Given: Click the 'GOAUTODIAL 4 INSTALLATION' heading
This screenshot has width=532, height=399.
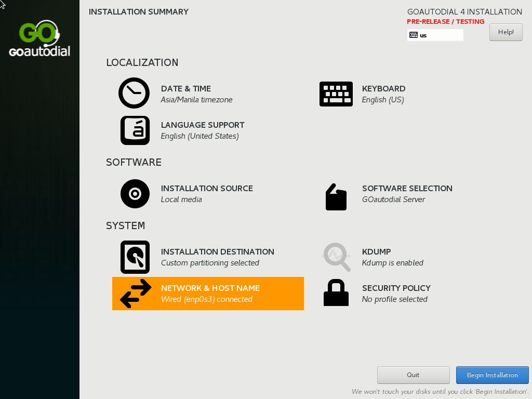Looking at the screenshot, I should point(465,12).
